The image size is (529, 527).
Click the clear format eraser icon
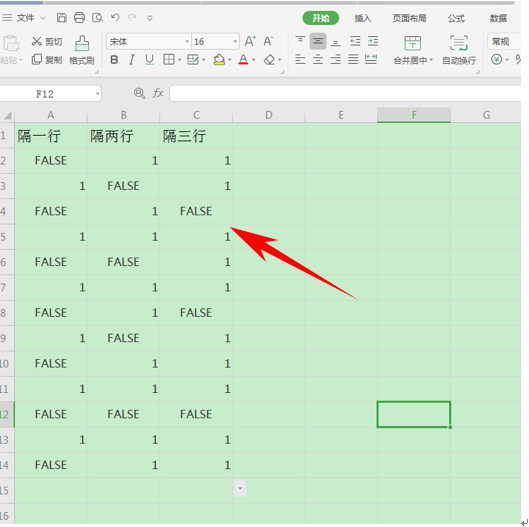[269, 60]
